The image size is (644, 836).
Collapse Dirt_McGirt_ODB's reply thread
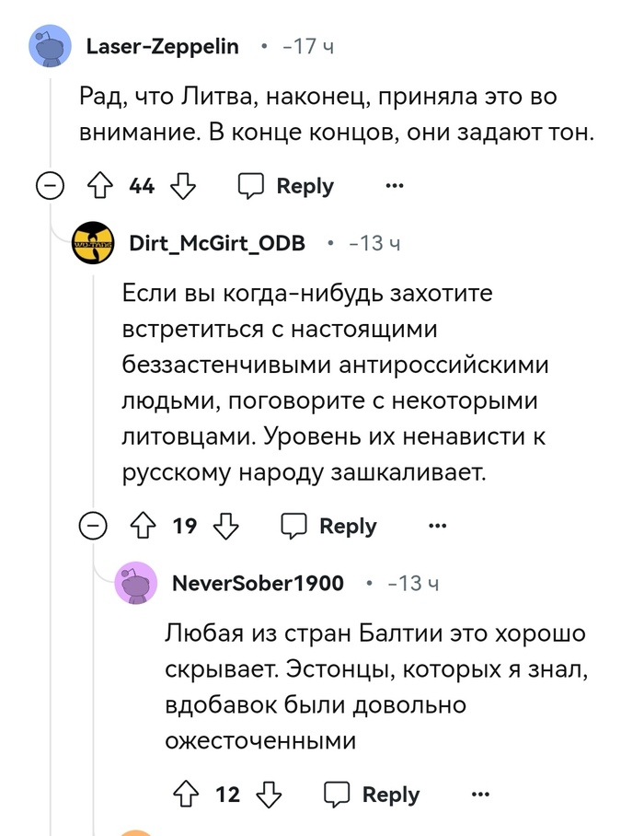click(x=92, y=526)
